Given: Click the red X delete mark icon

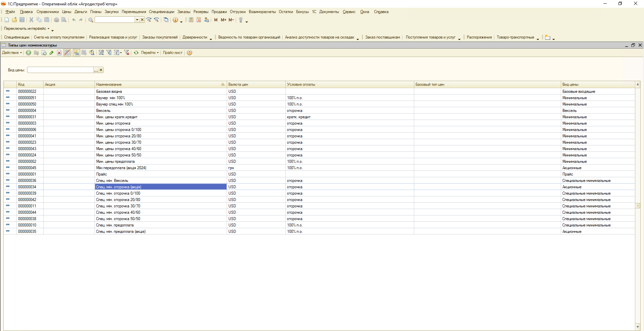Looking at the screenshot, I should (x=59, y=53).
